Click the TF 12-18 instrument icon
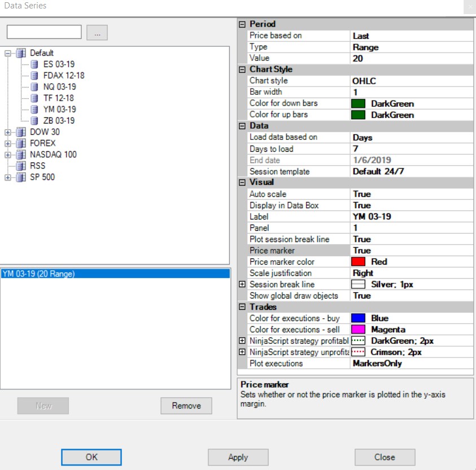The width and height of the screenshot is (476, 470). click(x=34, y=98)
